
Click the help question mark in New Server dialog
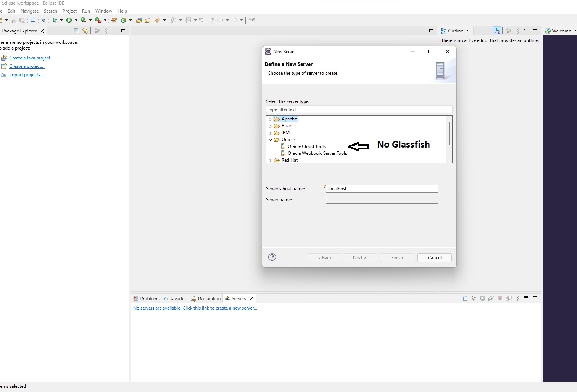(272, 257)
